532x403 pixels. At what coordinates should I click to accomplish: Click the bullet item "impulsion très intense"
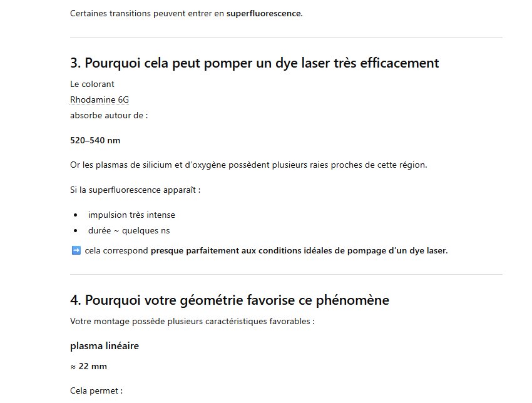point(131,215)
